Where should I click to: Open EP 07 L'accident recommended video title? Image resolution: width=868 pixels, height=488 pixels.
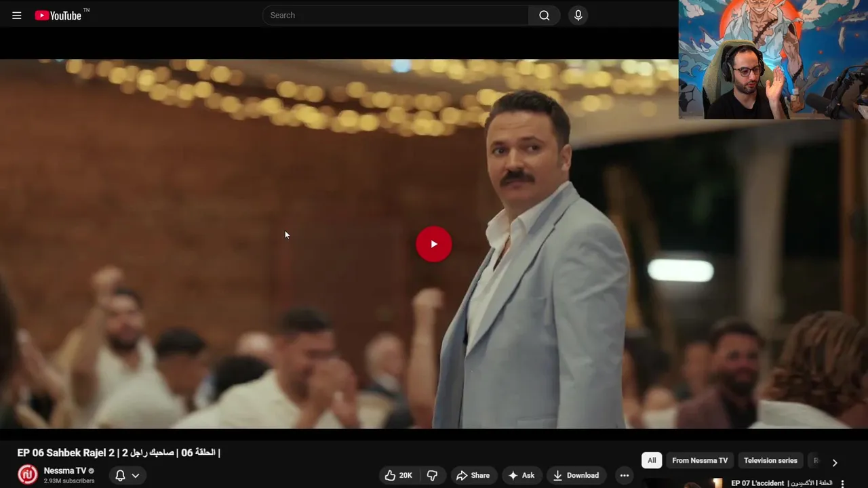point(781,483)
